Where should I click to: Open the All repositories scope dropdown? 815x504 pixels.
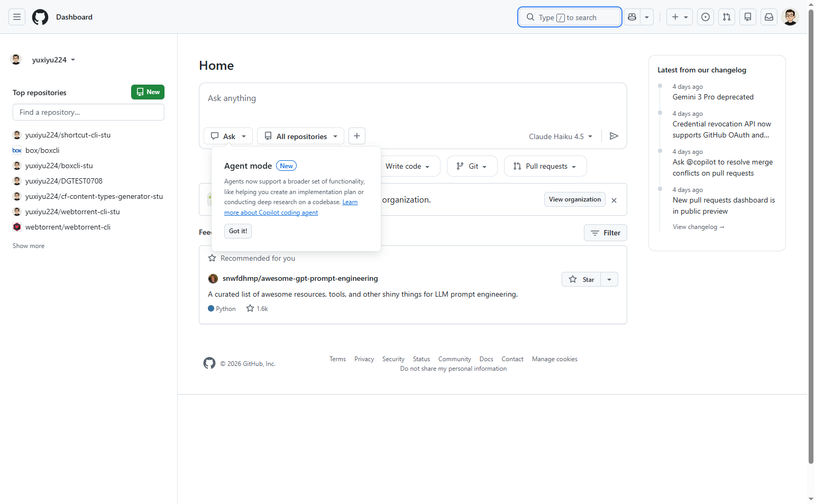pyautogui.click(x=300, y=136)
